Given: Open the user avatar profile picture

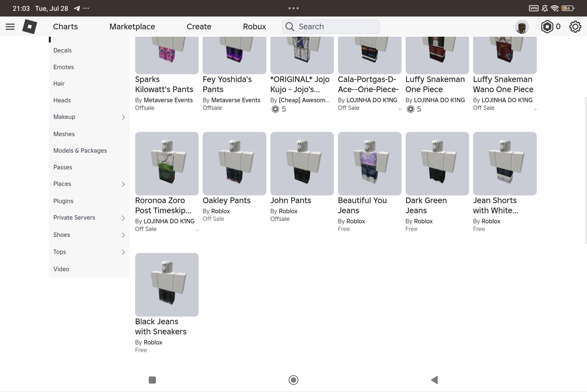Looking at the screenshot, I should coord(522,27).
